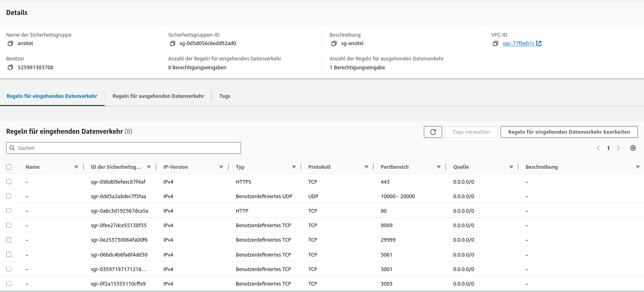Refresh the inbound rules list
This screenshot has width=644, height=292.
pos(433,132)
